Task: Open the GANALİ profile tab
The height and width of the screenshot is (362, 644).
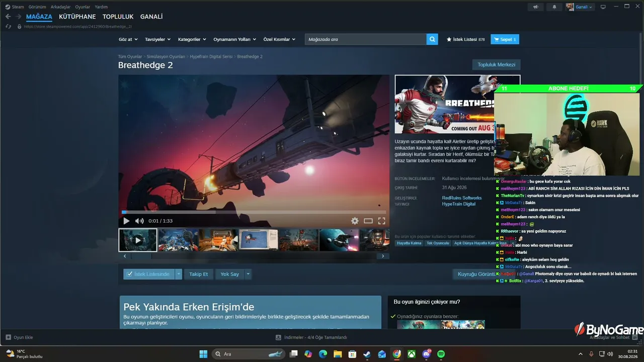Action: tap(151, 17)
